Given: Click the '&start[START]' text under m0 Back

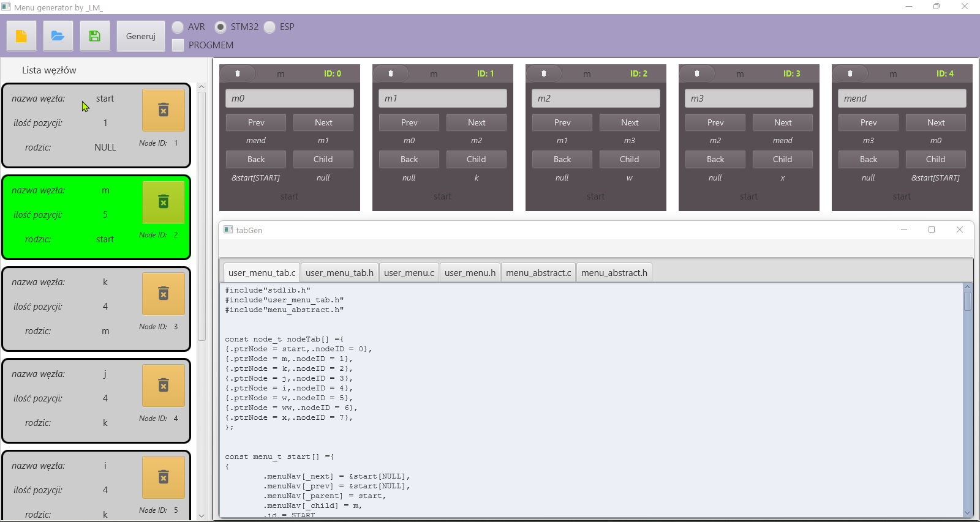Looking at the screenshot, I should point(255,177).
